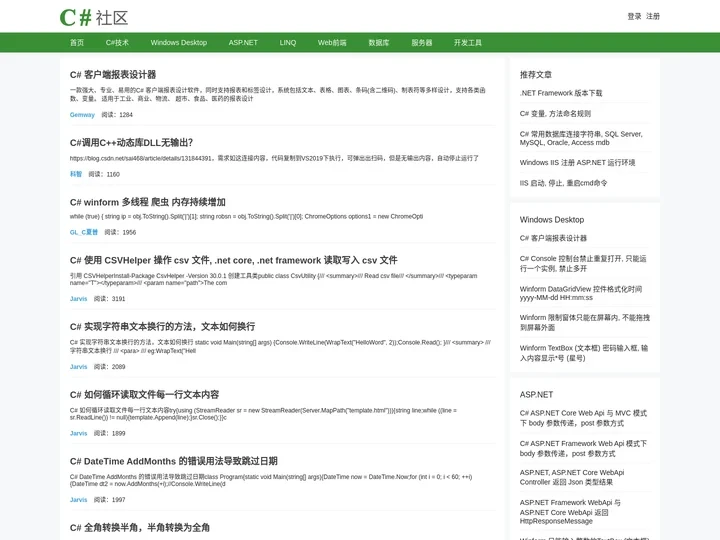Open article C# 实现字符串文本换行的方法
Image resolution: width=720 pixels, height=540 pixels.
tap(162, 326)
